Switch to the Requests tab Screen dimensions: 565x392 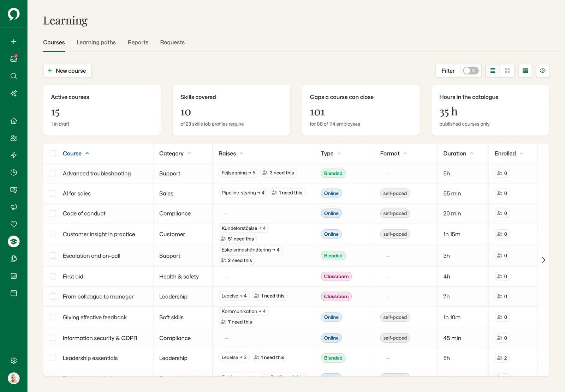(x=172, y=42)
